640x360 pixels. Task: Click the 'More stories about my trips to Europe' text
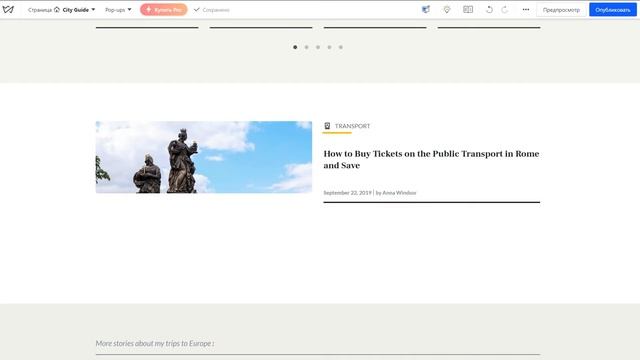coord(155,343)
